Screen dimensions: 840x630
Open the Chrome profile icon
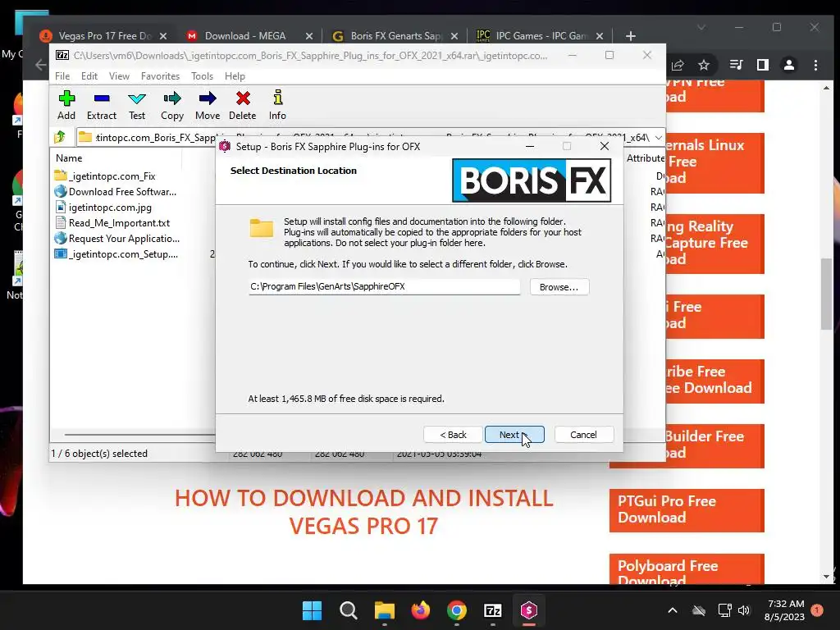click(789, 65)
